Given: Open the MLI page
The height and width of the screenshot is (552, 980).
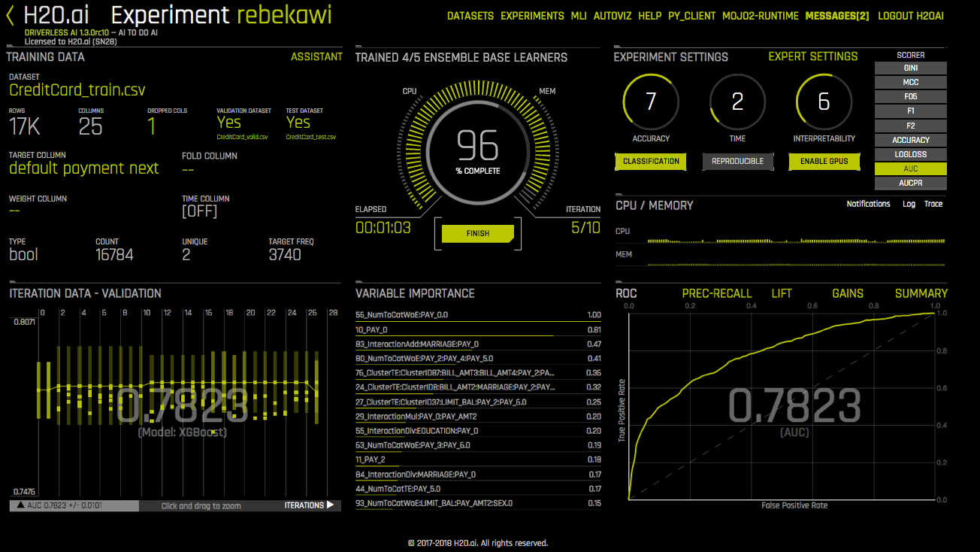Looking at the screenshot, I should pyautogui.click(x=579, y=16).
